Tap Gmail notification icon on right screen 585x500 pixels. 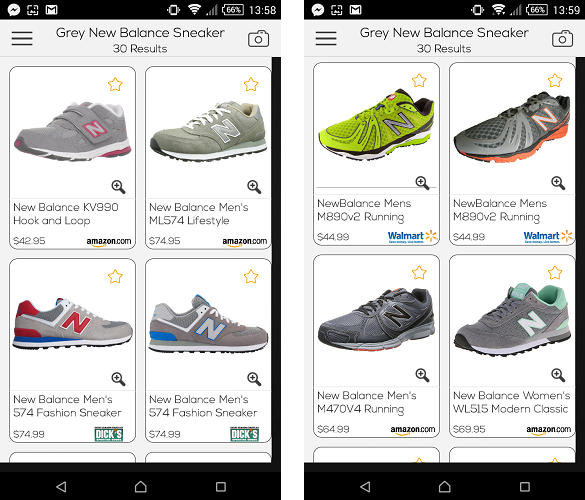(355, 10)
